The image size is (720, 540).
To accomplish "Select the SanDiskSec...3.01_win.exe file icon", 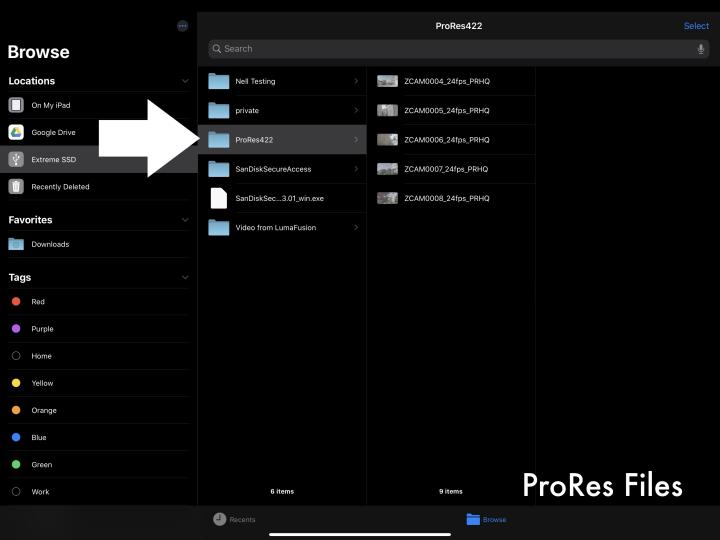I will pos(219,198).
